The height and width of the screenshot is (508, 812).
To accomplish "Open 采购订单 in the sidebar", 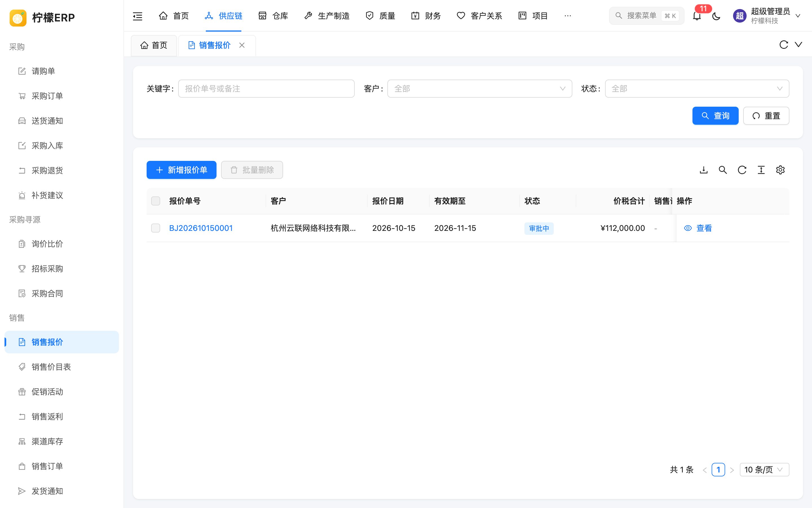I will pos(62,96).
